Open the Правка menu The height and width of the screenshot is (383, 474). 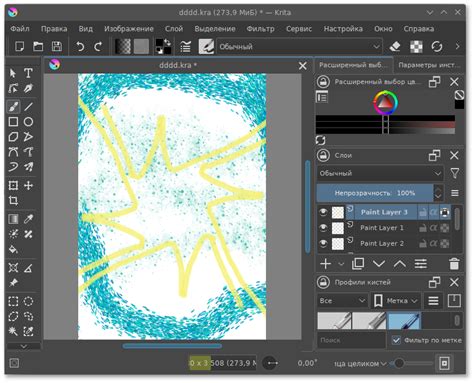[54, 29]
